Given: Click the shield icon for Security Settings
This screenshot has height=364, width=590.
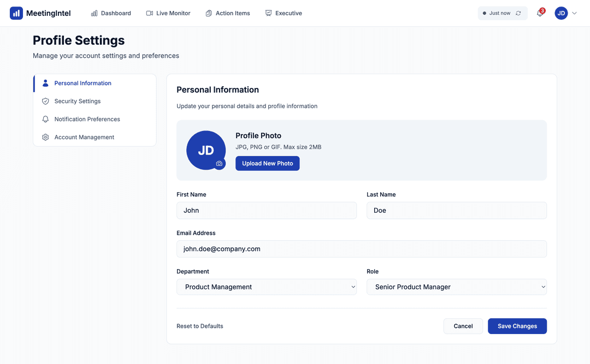Looking at the screenshot, I should click(x=45, y=101).
